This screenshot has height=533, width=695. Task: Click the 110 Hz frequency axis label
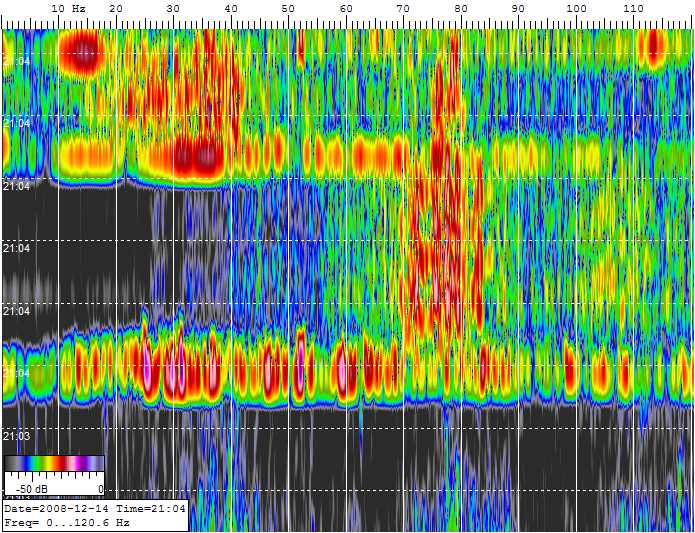pos(633,8)
